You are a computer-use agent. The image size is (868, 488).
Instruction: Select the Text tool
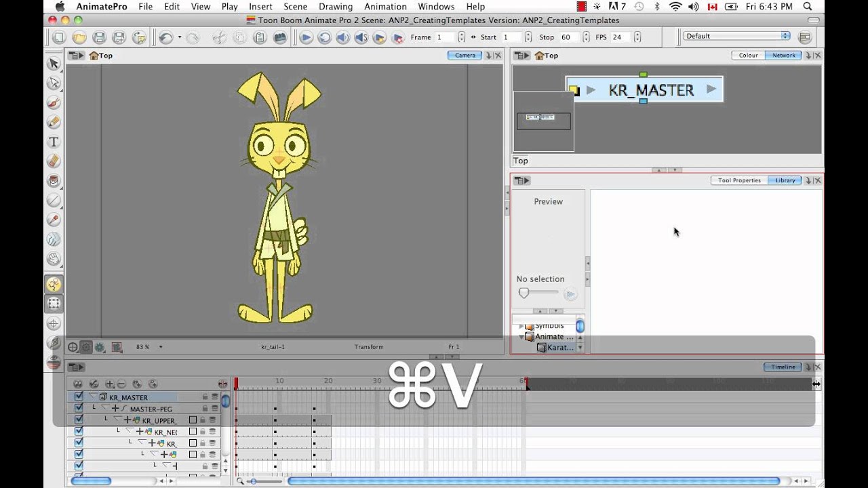[x=54, y=142]
